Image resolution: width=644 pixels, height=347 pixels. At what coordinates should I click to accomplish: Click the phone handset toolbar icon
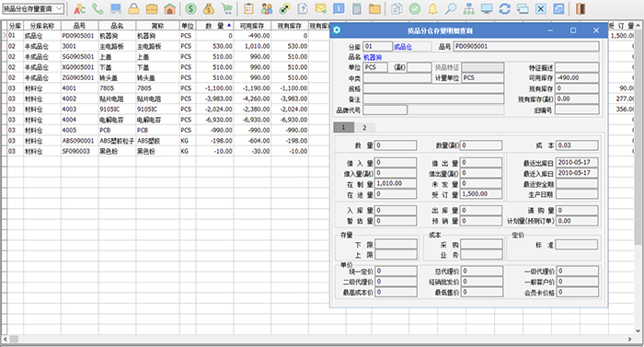click(x=98, y=8)
